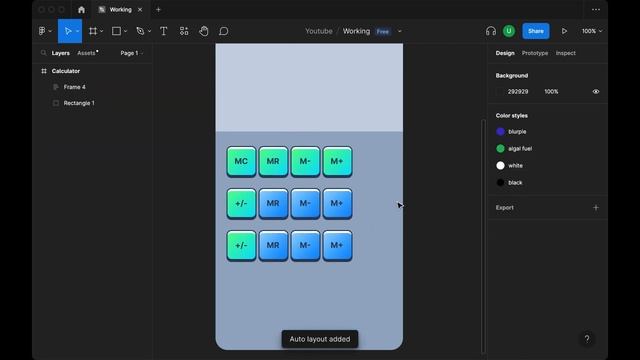
Task: Click the Share button
Action: [x=536, y=31]
